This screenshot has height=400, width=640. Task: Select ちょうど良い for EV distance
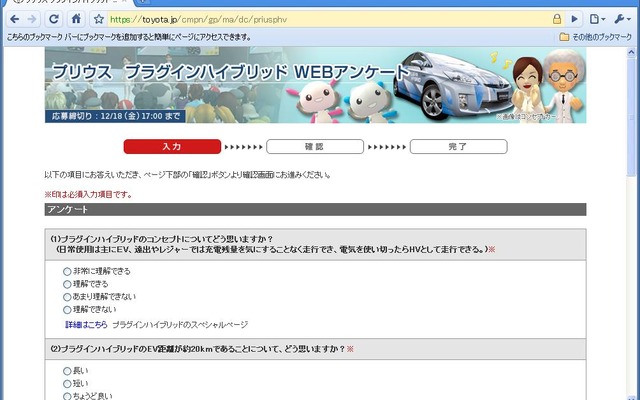click(x=67, y=396)
